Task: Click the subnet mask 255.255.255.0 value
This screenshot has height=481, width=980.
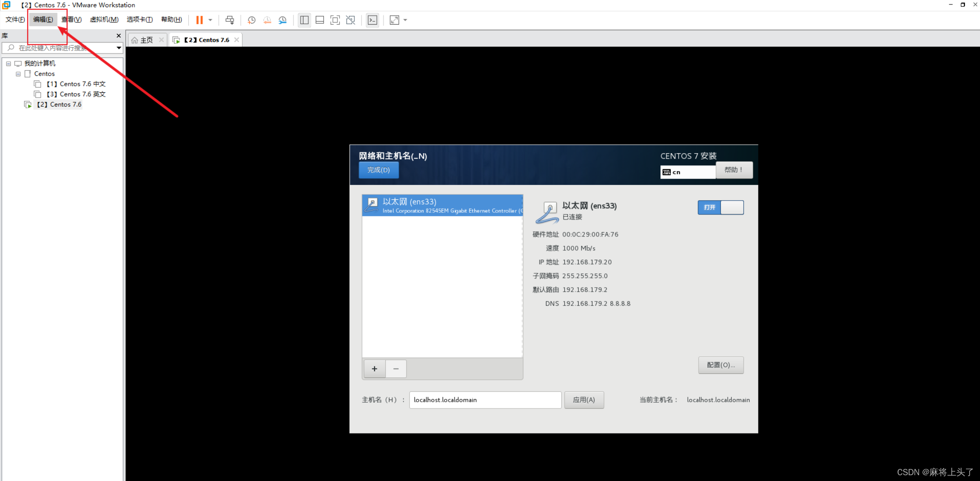Action: click(x=584, y=276)
